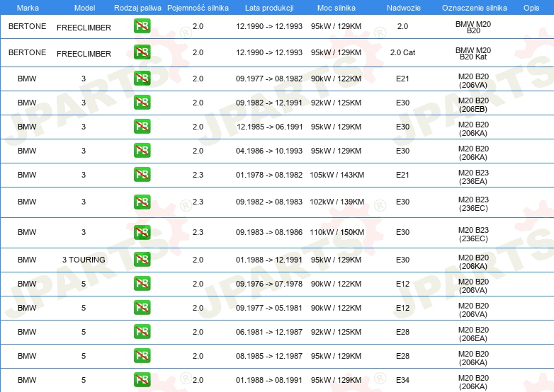This screenshot has width=554, height=392.
Task: Click the fuel icon for BMW 3 12.1985 -> 06.1991
Action: [x=142, y=126]
